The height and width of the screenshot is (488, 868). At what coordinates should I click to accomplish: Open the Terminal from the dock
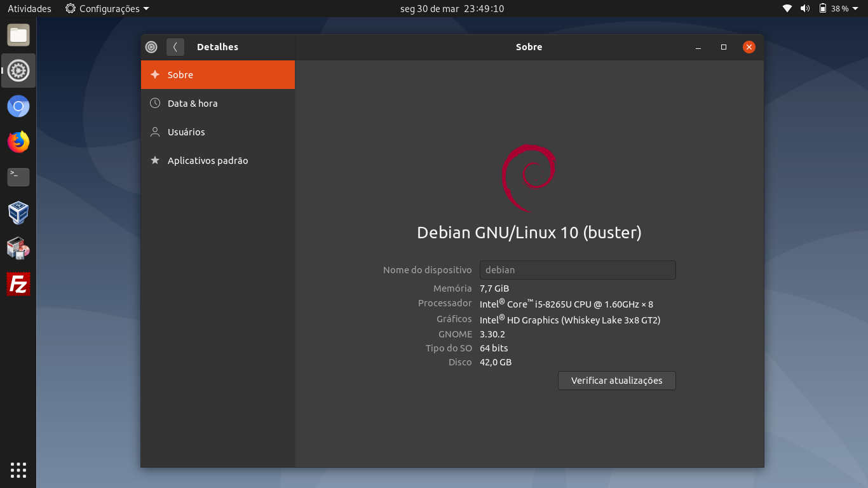click(18, 177)
